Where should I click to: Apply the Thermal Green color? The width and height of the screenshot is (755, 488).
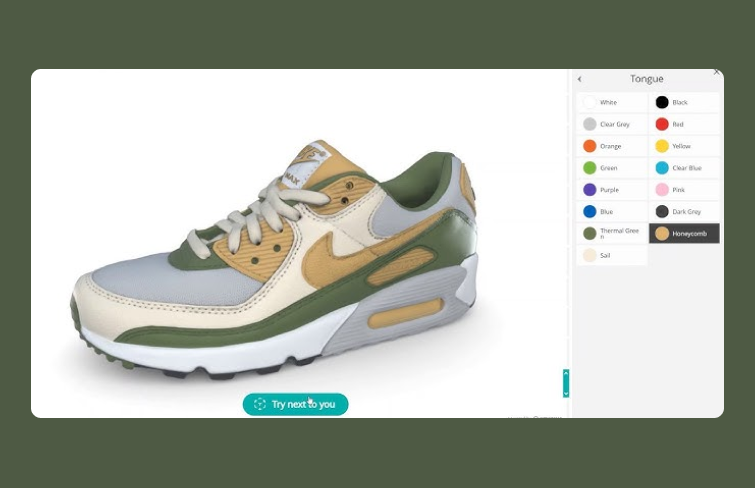pos(612,234)
